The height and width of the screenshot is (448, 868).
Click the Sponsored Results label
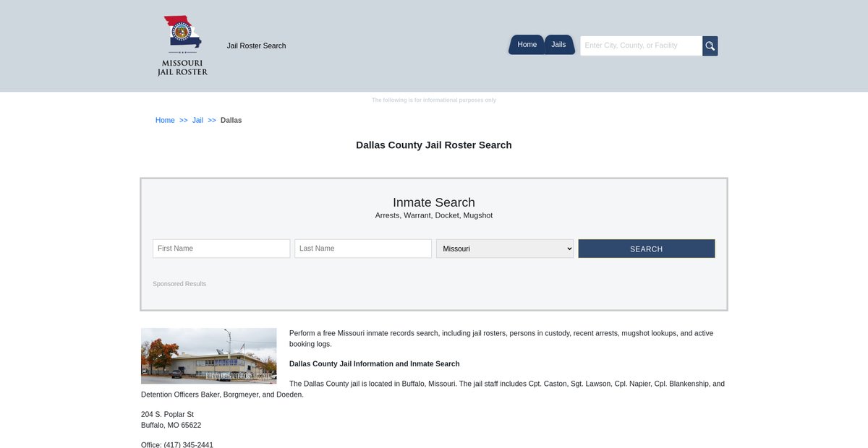coord(179,284)
